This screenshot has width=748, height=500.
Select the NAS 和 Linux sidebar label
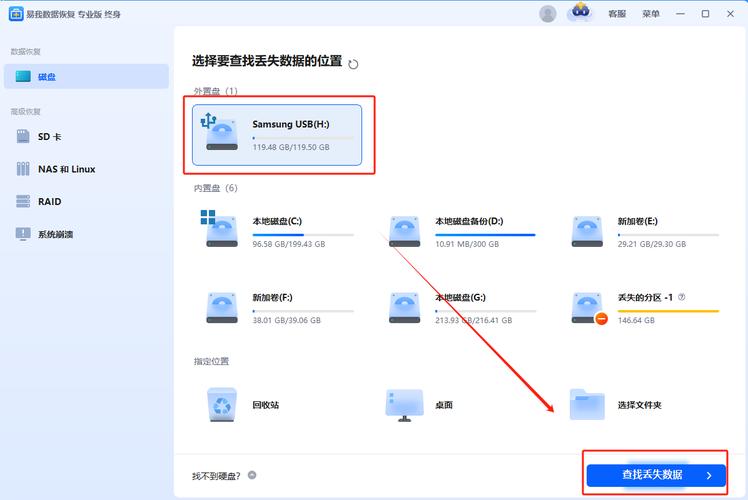[x=67, y=169]
